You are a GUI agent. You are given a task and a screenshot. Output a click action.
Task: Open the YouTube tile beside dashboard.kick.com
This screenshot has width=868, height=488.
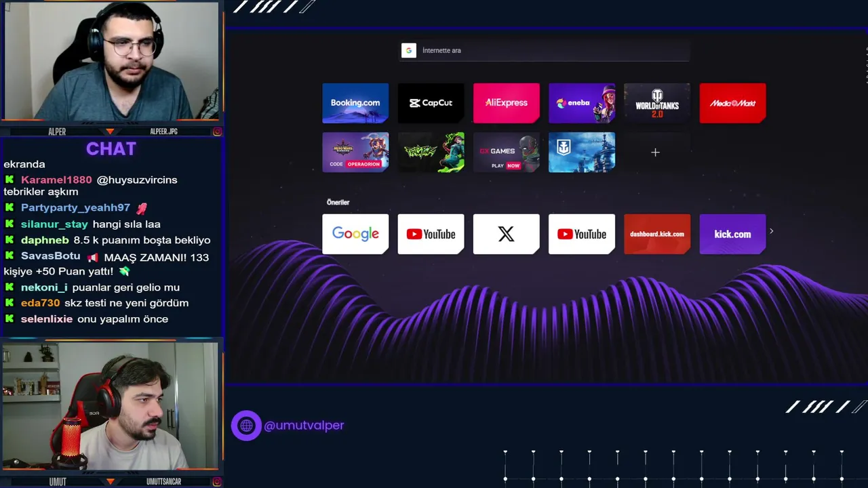(x=582, y=234)
